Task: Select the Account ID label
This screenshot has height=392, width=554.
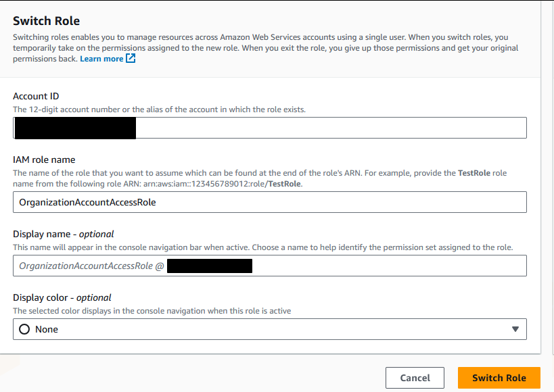Action: (36, 96)
